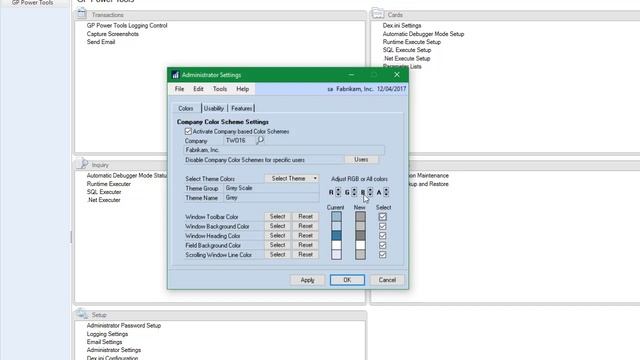
Task: Open SQL Execute Setup link
Action: [407, 50]
